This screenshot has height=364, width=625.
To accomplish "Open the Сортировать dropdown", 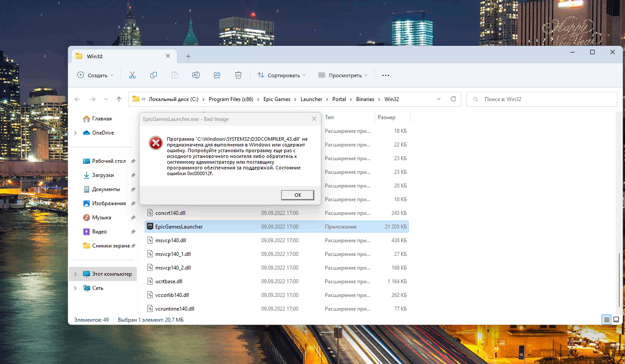I will (282, 75).
